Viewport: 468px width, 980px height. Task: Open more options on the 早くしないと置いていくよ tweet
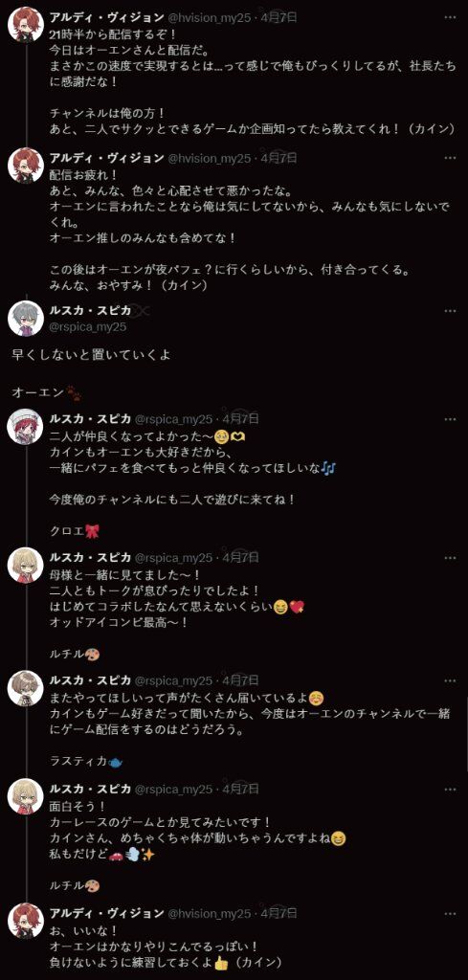(x=450, y=311)
